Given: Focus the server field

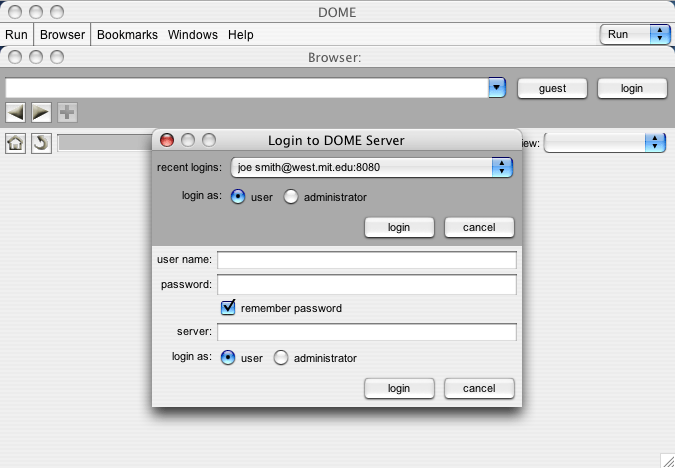Looking at the screenshot, I should 367,332.
